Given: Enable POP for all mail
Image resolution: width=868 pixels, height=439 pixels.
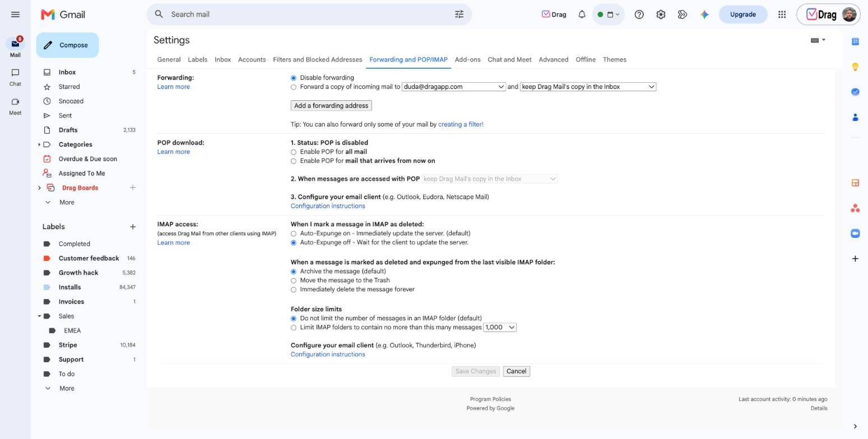Looking at the screenshot, I should point(294,152).
